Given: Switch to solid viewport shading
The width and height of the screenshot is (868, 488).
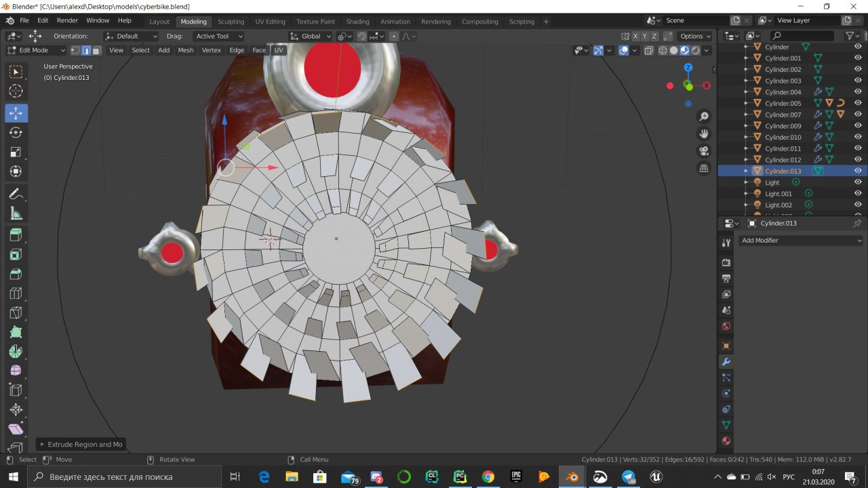Looking at the screenshot, I should click(673, 50).
